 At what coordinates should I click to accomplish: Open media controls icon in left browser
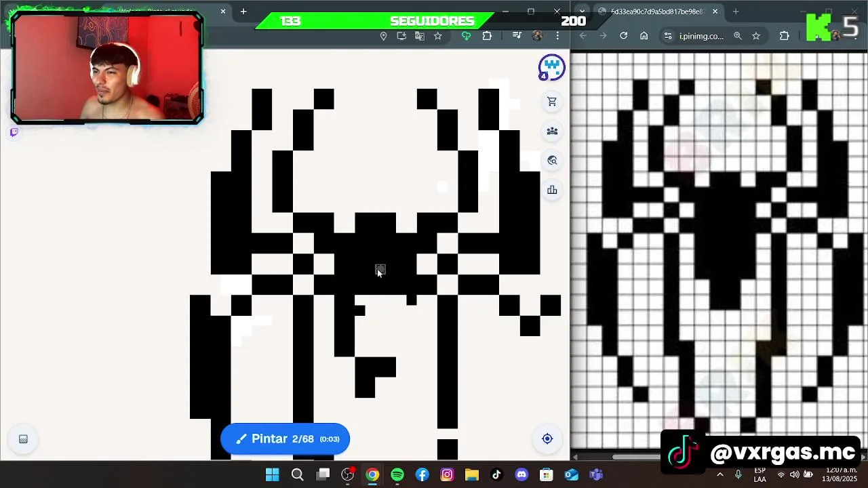click(517, 35)
